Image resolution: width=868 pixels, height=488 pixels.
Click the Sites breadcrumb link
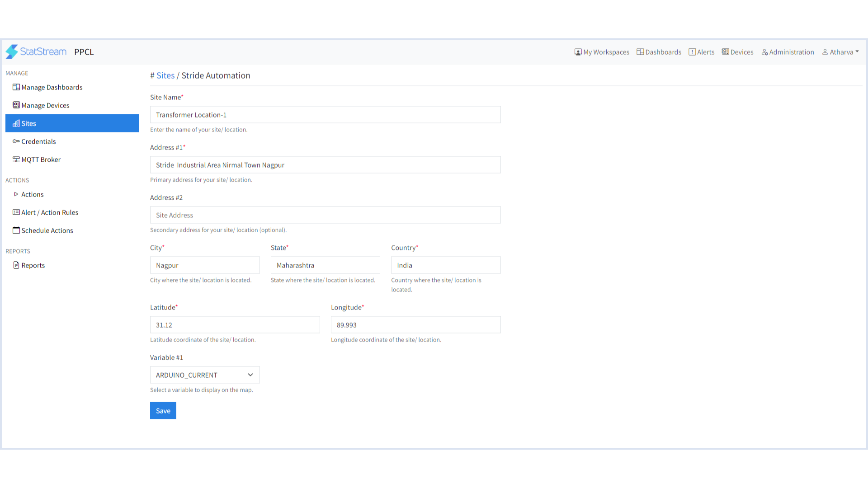165,75
